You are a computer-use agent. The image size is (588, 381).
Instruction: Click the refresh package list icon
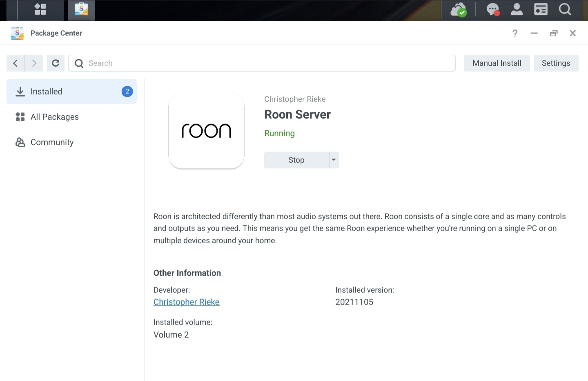pos(56,63)
